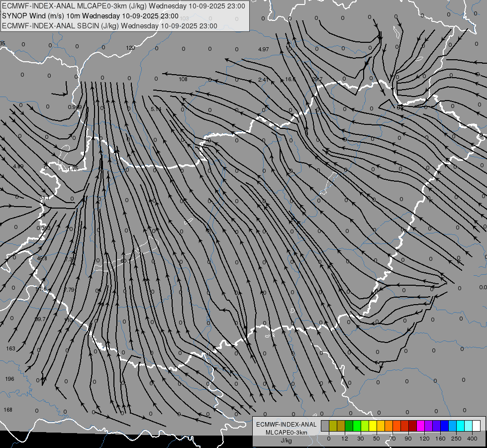Click the pale cyan legend swatch
This screenshot has height=448, width=487.
click(x=469, y=426)
